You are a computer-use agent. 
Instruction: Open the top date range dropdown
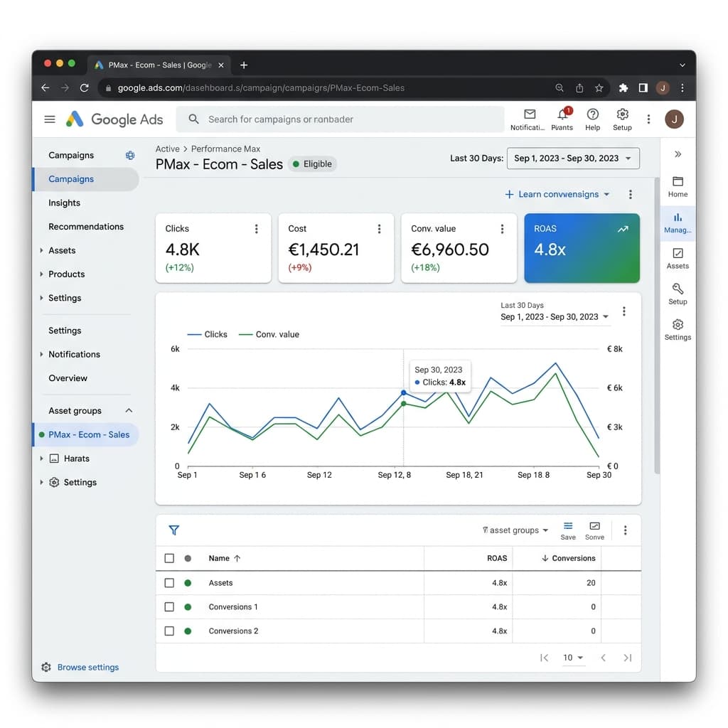(x=573, y=159)
